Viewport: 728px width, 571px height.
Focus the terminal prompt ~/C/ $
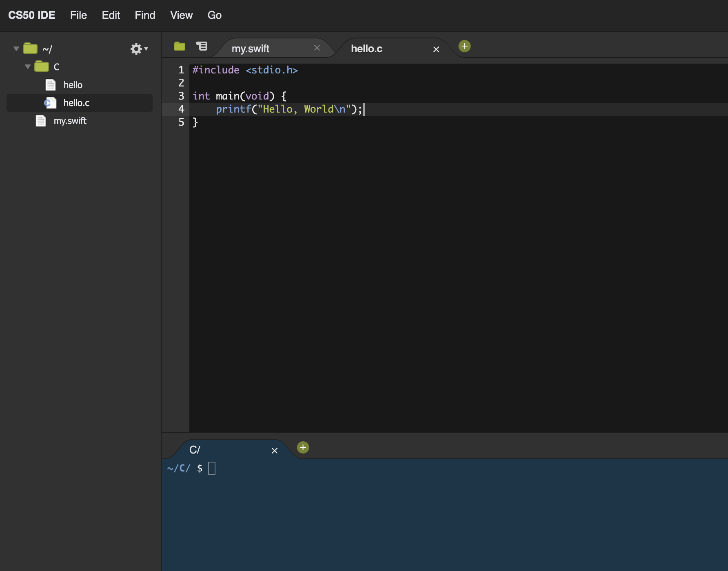(185, 468)
